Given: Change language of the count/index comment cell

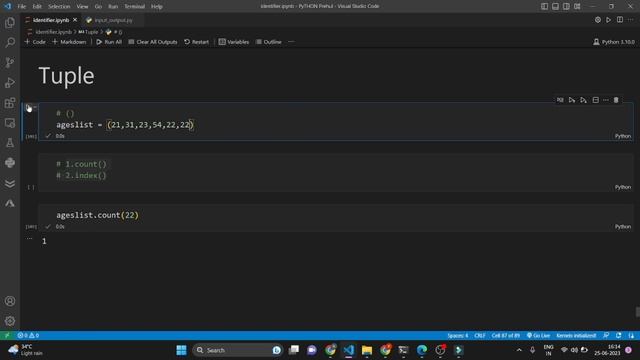Looking at the screenshot, I should click(623, 187).
